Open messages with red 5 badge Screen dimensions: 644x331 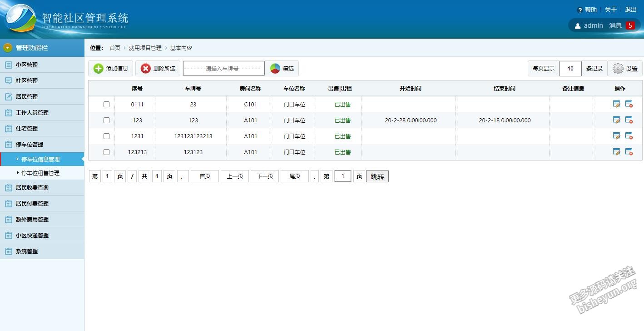point(622,25)
